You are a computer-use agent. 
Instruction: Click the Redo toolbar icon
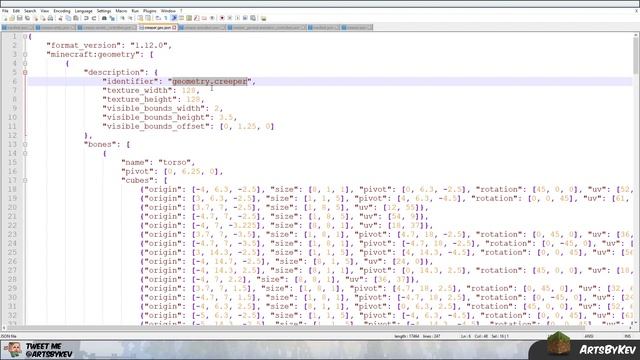(x=94, y=18)
